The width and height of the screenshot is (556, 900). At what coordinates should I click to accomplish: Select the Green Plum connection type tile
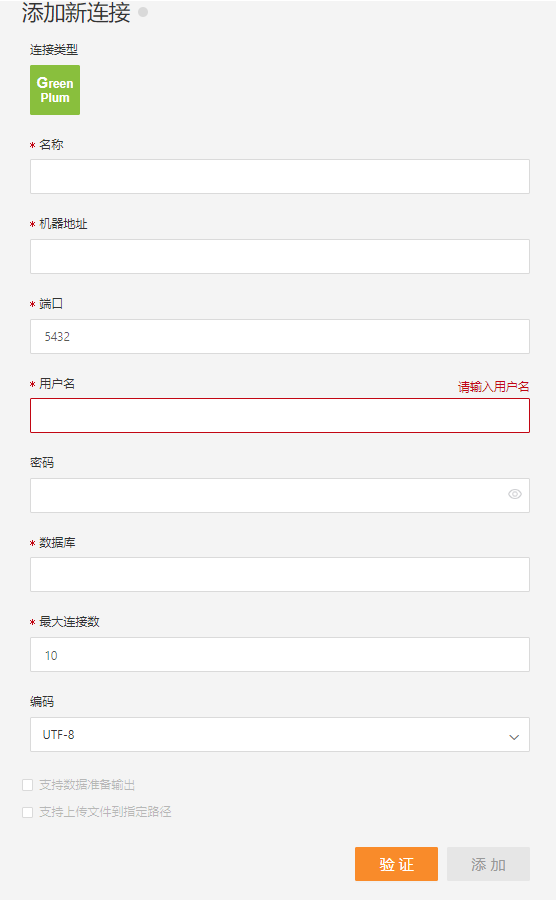(x=55, y=90)
